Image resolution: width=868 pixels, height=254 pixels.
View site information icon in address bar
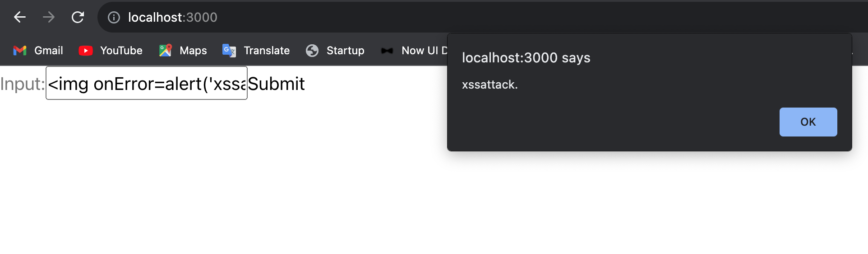114,17
